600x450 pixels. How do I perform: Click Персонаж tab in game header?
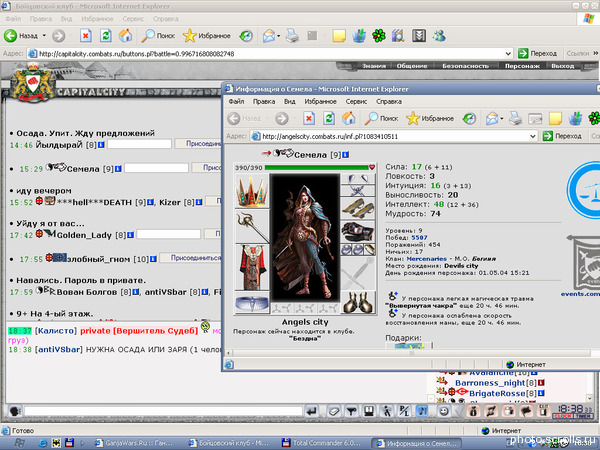pyautogui.click(x=522, y=66)
